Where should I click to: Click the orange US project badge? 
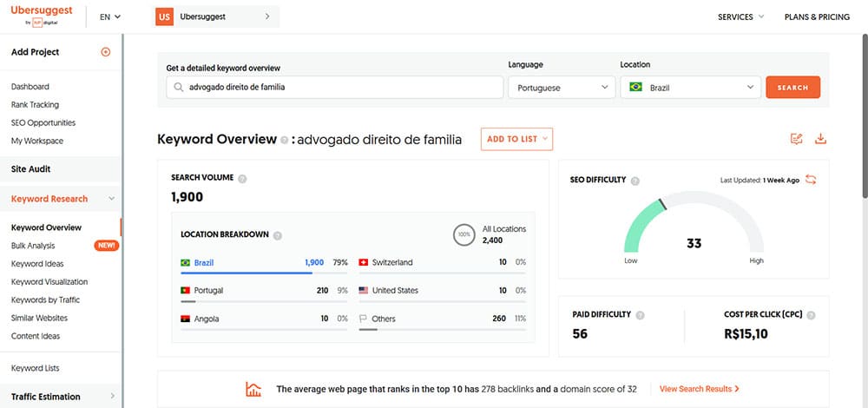coord(164,16)
